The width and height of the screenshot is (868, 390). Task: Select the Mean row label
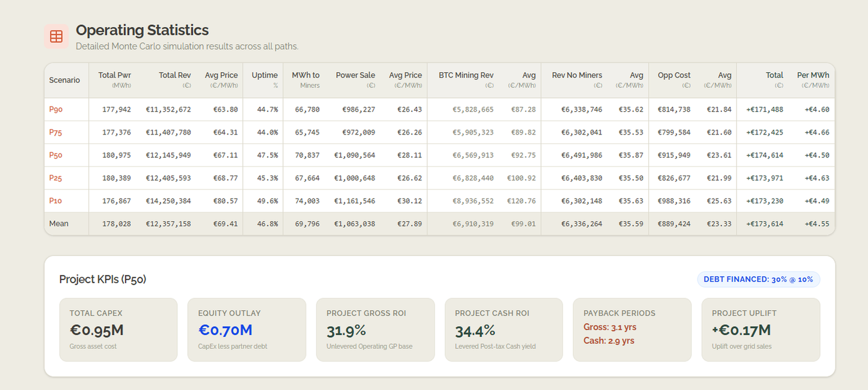click(x=59, y=223)
